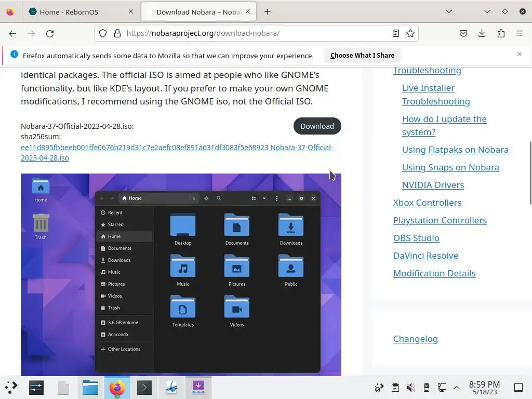Reload the current page
The width and height of the screenshot is (532, 399).
pos(50,33)
